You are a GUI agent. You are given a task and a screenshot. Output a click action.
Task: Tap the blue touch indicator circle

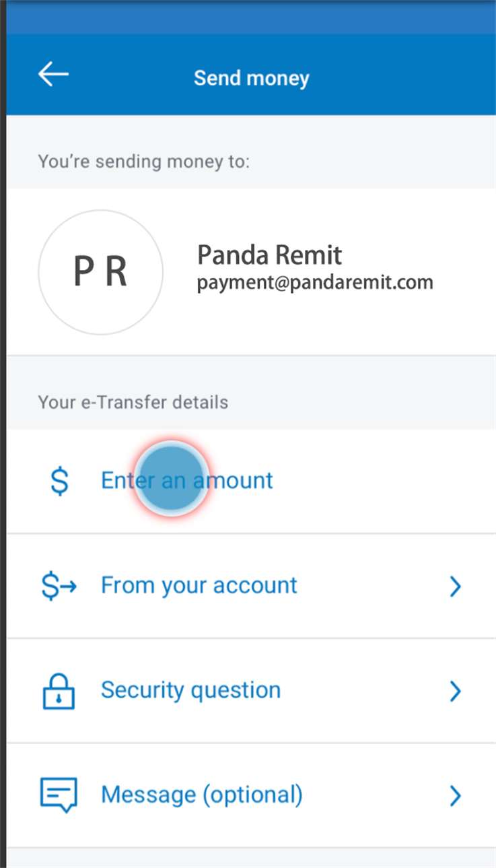pos(171,479)
